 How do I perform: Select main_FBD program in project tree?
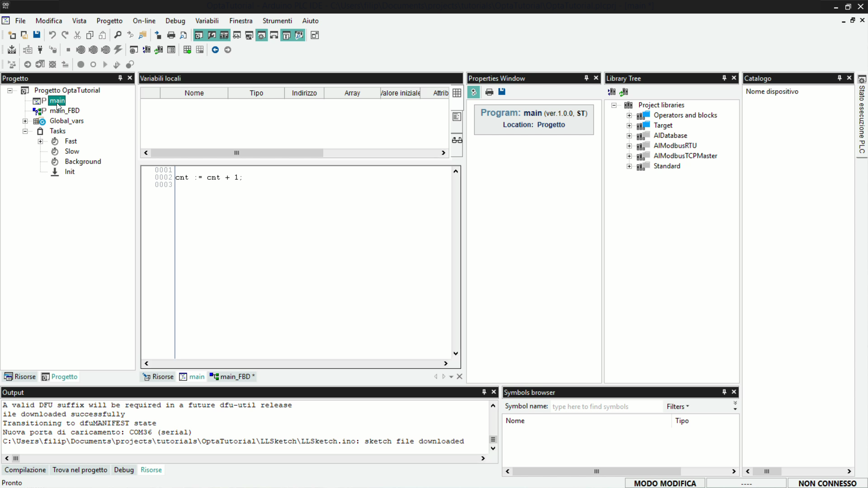pyautogui.click(x=65, y=111)
